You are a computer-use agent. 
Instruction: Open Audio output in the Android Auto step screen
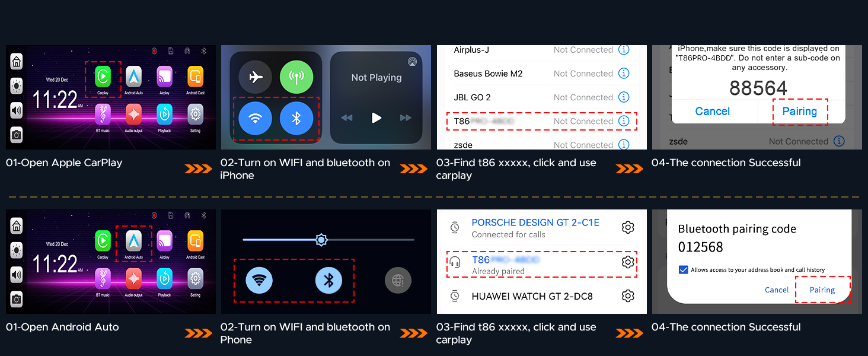[134, 278]
